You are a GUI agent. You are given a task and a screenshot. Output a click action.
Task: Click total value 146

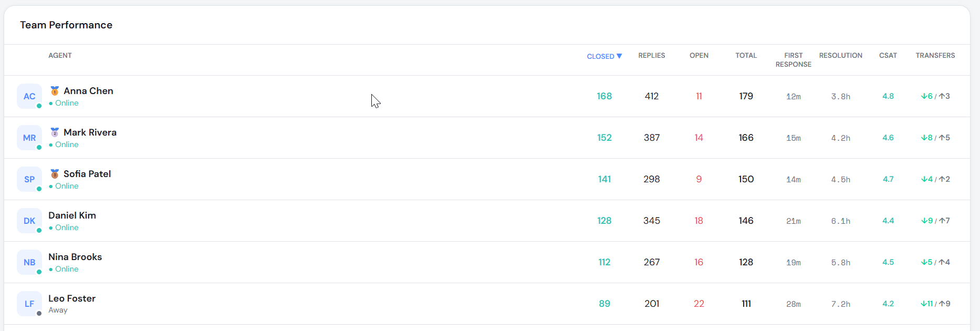pos(746,221)
